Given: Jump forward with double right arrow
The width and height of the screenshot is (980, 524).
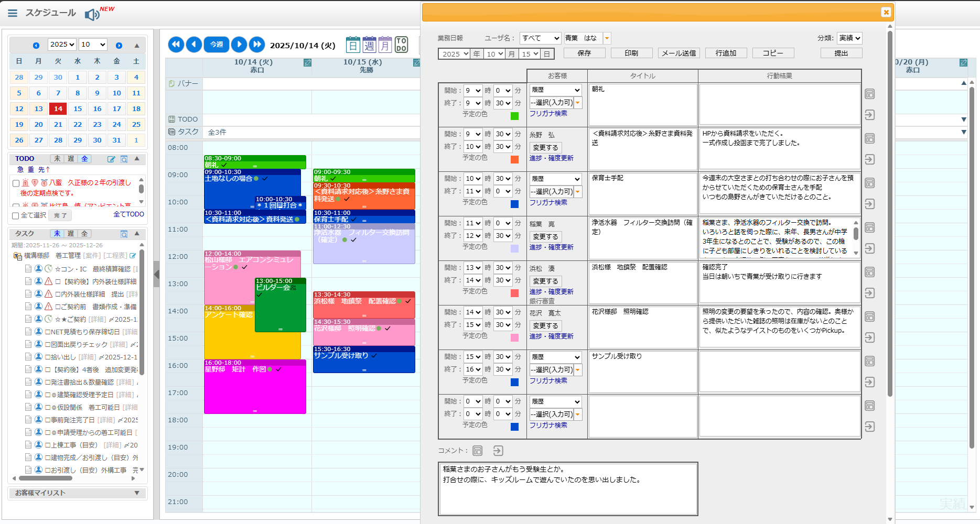Looking at the screenshot, I should [257, 45].
